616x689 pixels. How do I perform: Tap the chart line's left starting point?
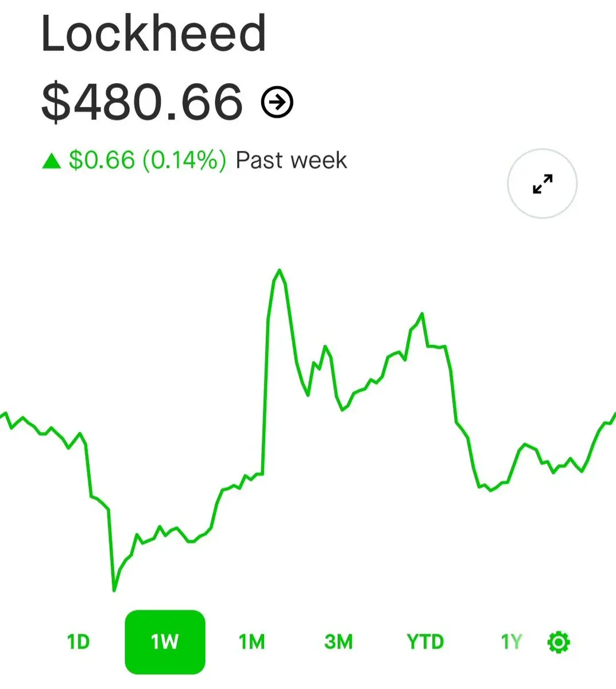click(2, 415)
